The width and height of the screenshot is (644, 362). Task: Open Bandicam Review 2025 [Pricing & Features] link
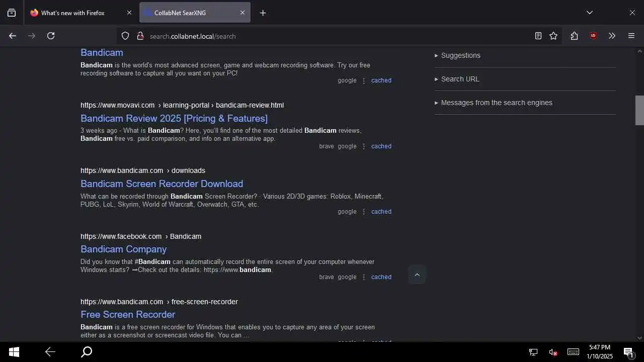tap(174, 118)
